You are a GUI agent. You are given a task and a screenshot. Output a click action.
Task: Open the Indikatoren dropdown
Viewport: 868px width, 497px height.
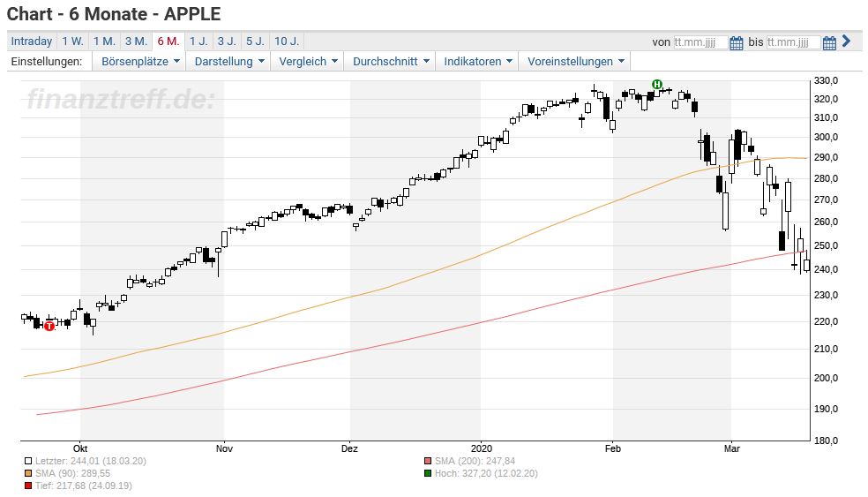tap(477, 62)
